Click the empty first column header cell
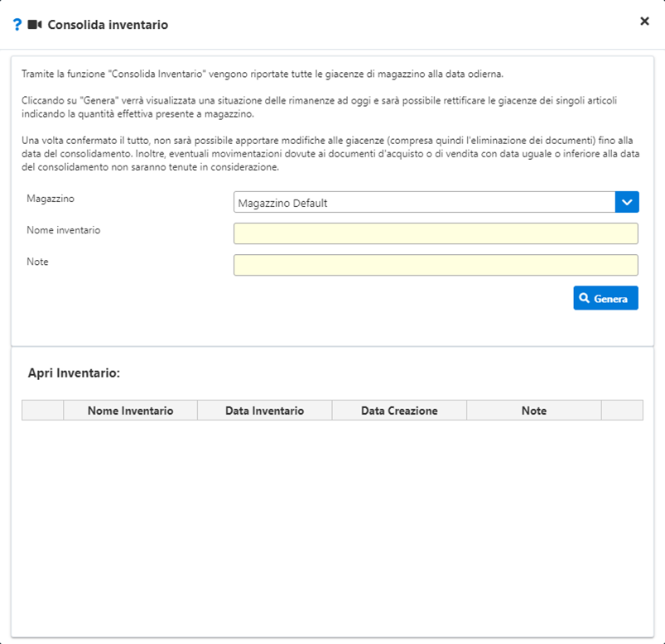Viewport: 665px width, 644px height. (43, 411)
